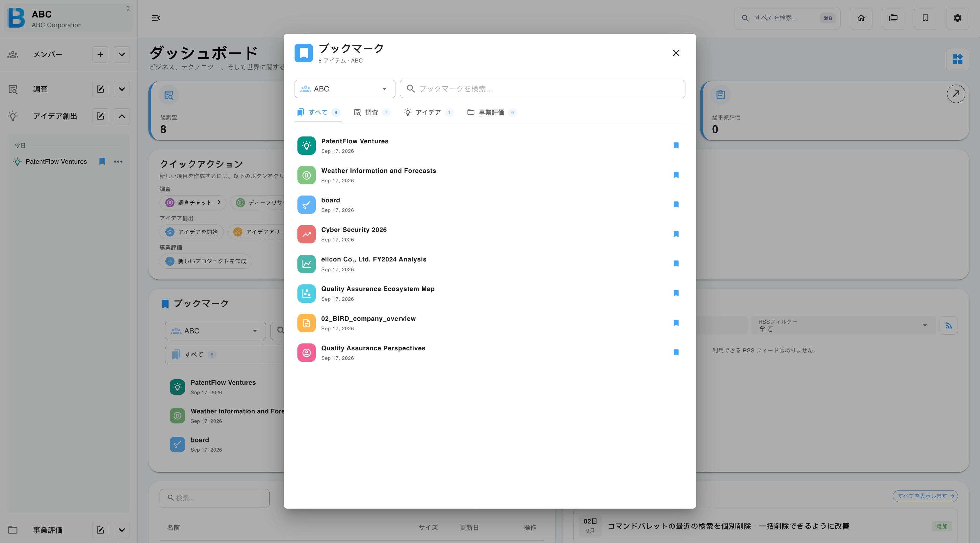Switch to the 調査 tab
The image size is (980, 543).
point(372,112)
